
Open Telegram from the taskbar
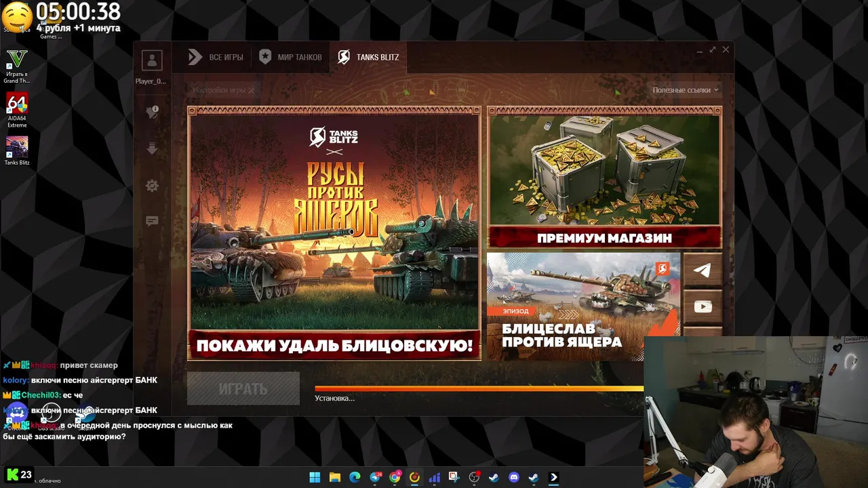[x=375, y=477]
